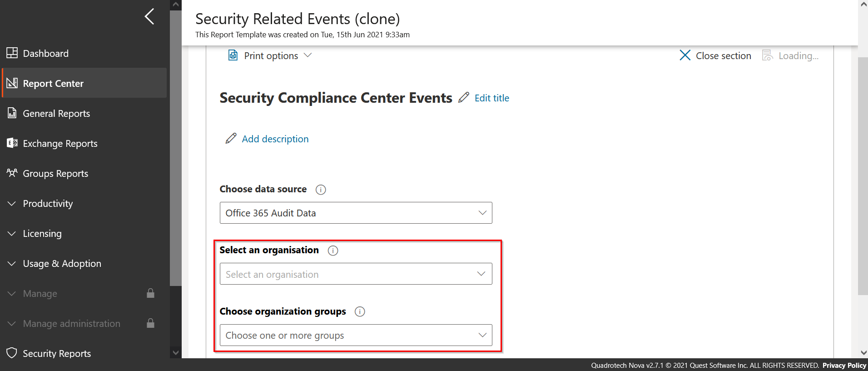Expand the Licensing menu section

42,234
